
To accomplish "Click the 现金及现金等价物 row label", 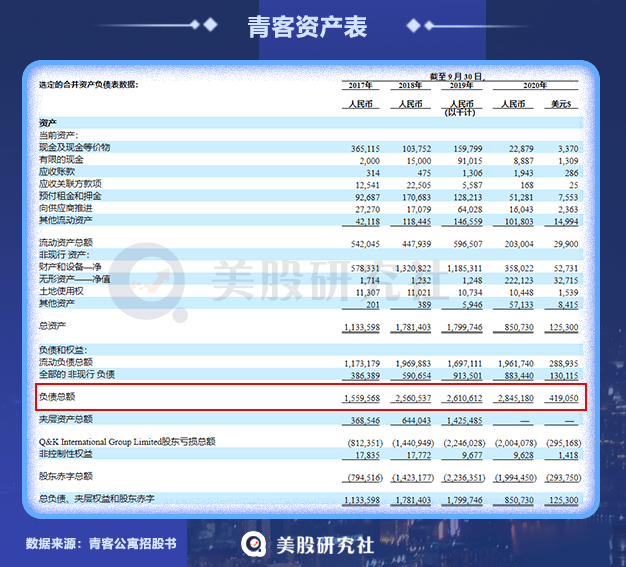I will 74,147.
